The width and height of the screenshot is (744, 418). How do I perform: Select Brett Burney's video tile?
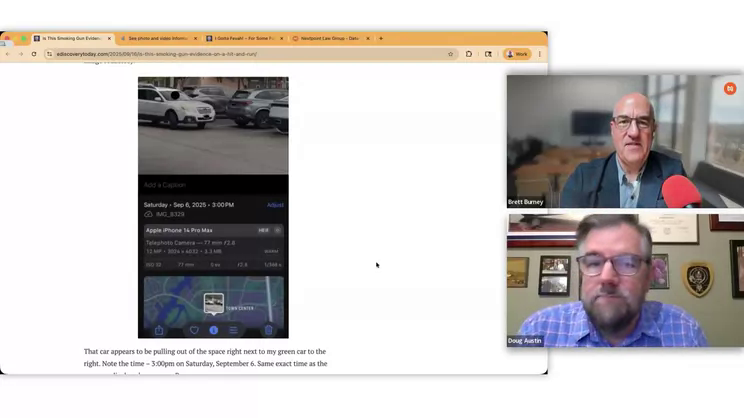click(x=625, y=142)
